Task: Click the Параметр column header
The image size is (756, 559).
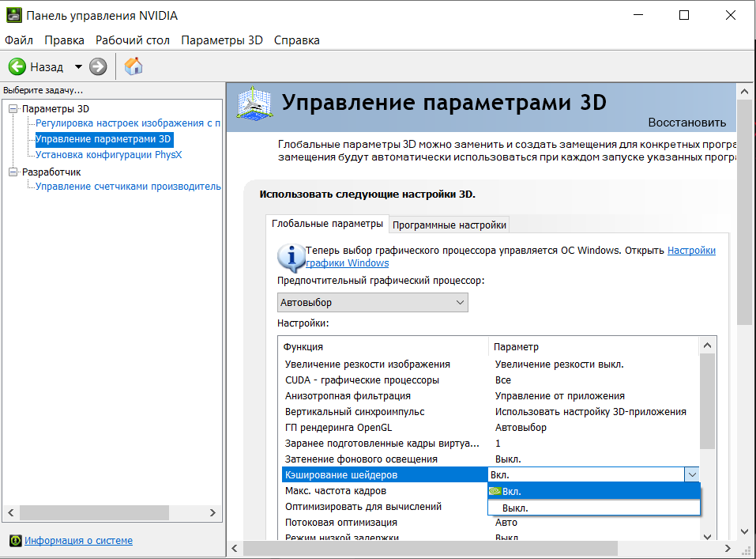Action: [594, 346]
